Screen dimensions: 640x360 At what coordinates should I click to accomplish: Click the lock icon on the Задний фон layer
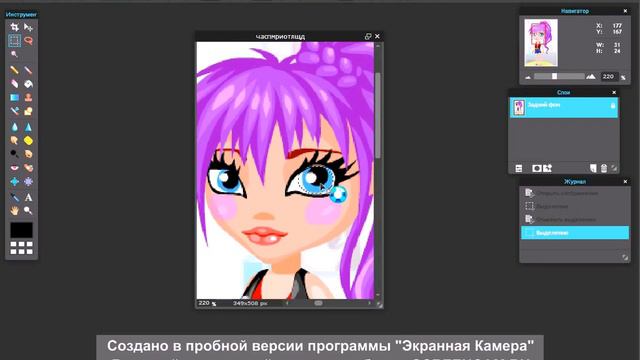tap(613, 106)
